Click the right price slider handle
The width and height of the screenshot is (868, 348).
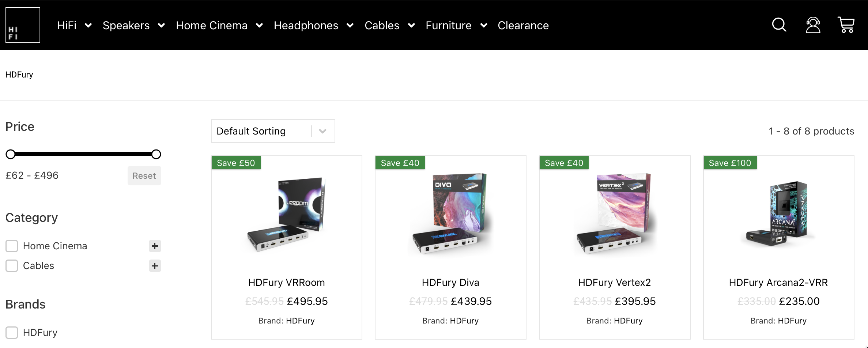coord(156,154)
